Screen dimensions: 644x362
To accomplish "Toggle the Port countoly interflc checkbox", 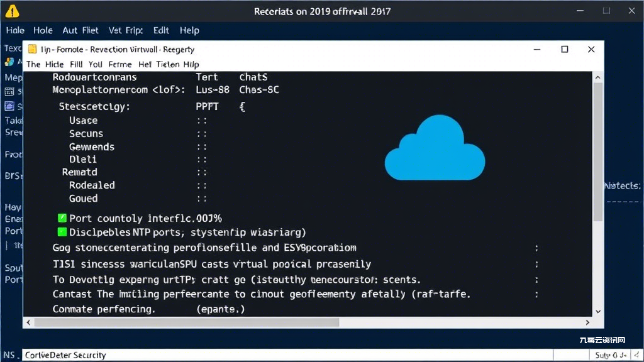I will (62, 218).
